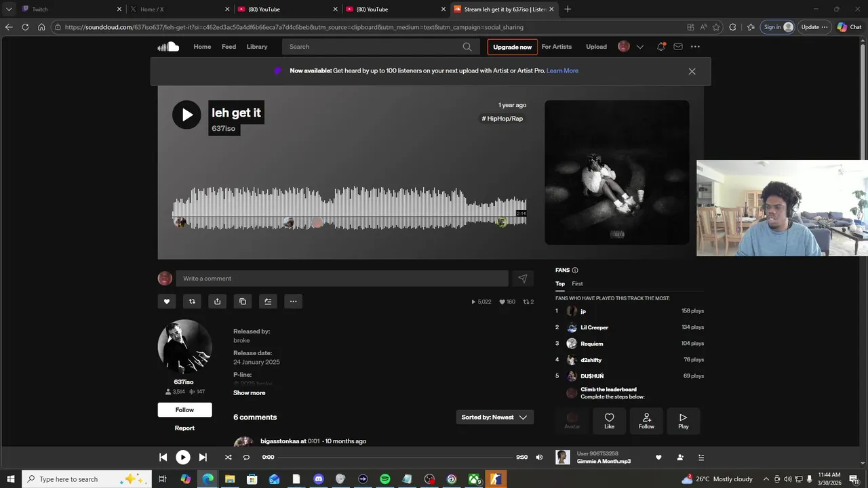Image resolution: width=868 pixels, height=488 pixels.
Task: Open the messages envelope icon
Action: [x=678, y=47]
